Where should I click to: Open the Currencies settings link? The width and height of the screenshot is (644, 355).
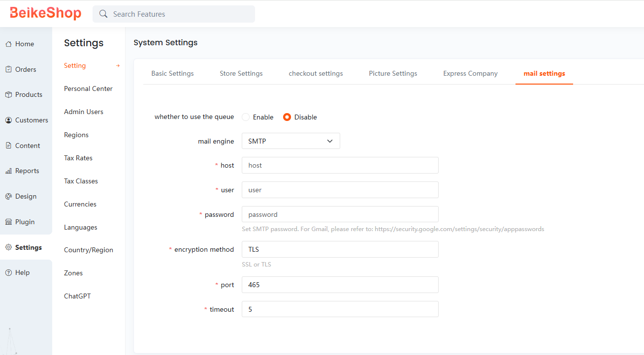pyautogui.click(x=80, y=204)
